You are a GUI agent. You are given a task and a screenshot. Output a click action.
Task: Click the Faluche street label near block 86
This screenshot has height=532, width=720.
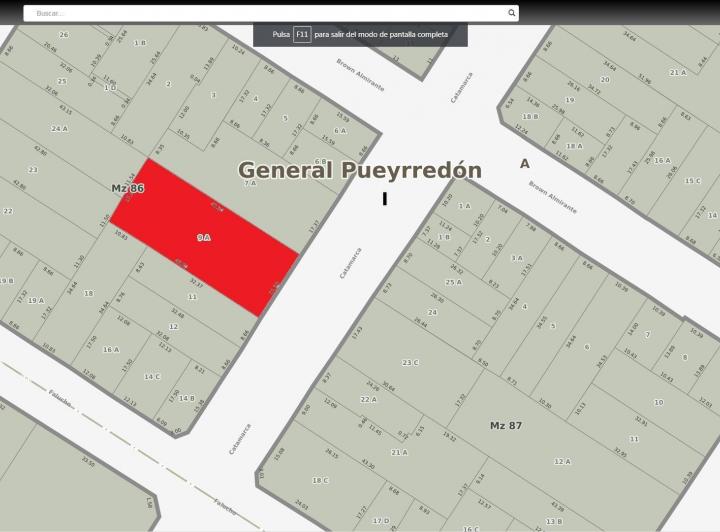pos(60,398)
